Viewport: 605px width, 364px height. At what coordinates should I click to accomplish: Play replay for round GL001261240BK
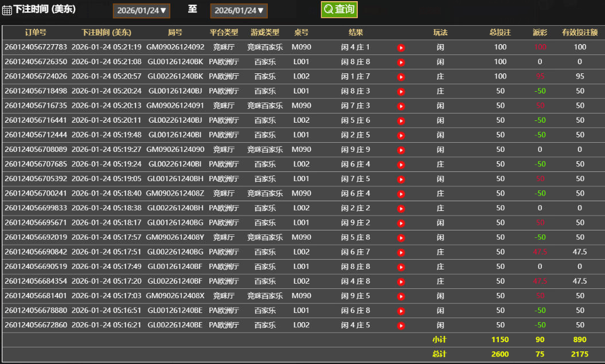click(x=401, y=62)
